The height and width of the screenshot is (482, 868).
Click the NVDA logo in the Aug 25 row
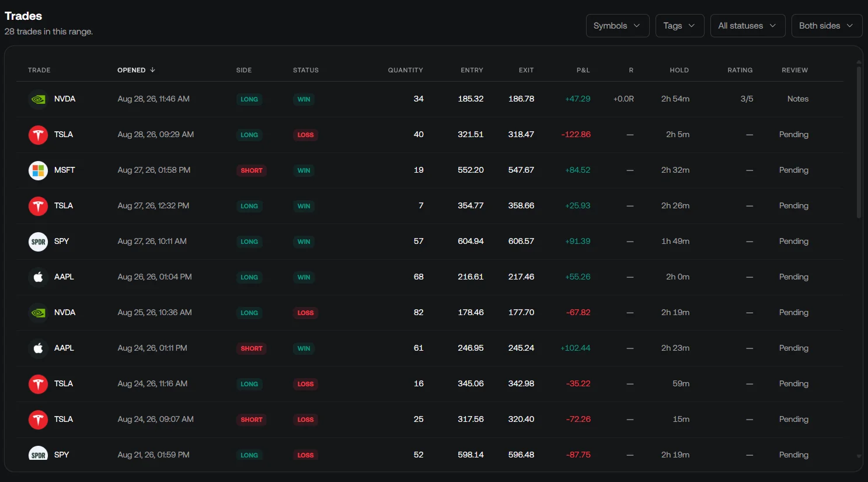[38, 313]
